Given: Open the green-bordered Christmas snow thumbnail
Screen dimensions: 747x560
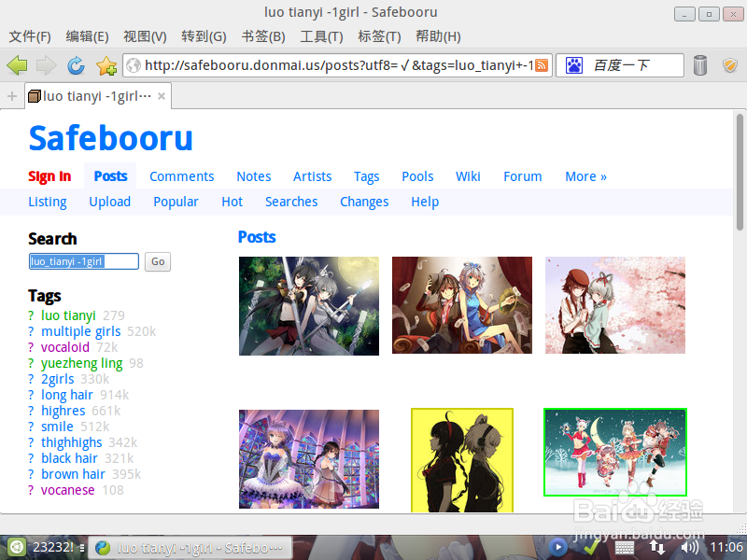Looking at the screenshot, I should pos(615,452).
